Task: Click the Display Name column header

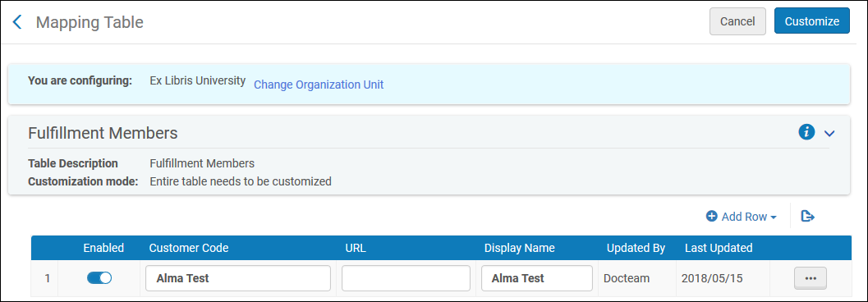Action: [519, 248]
